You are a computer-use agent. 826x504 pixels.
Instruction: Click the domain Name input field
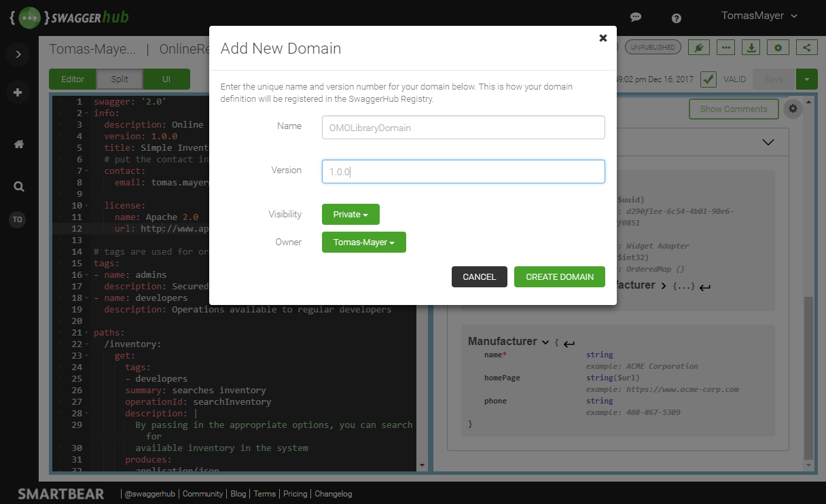tap(463, 127)
